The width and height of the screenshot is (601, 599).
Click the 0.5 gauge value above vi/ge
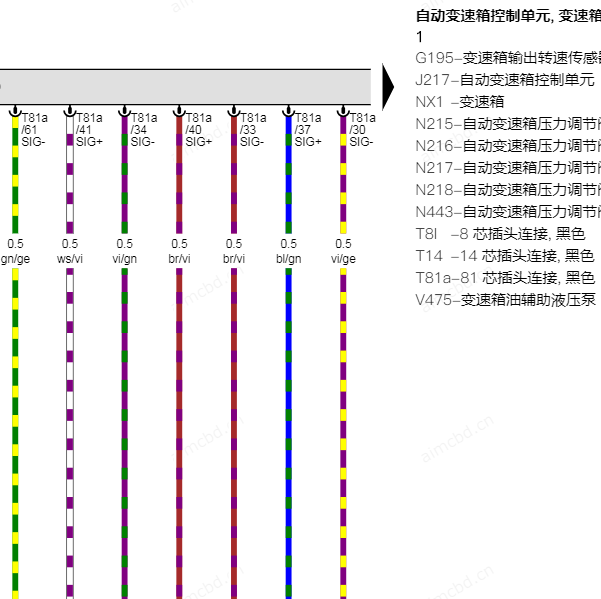click(x=343, y=244)
